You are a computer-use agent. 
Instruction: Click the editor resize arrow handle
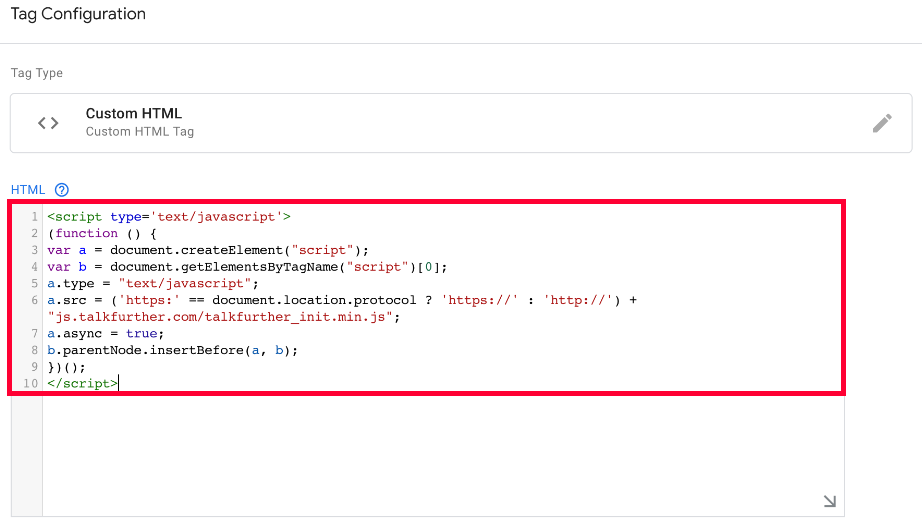point(830,501)
